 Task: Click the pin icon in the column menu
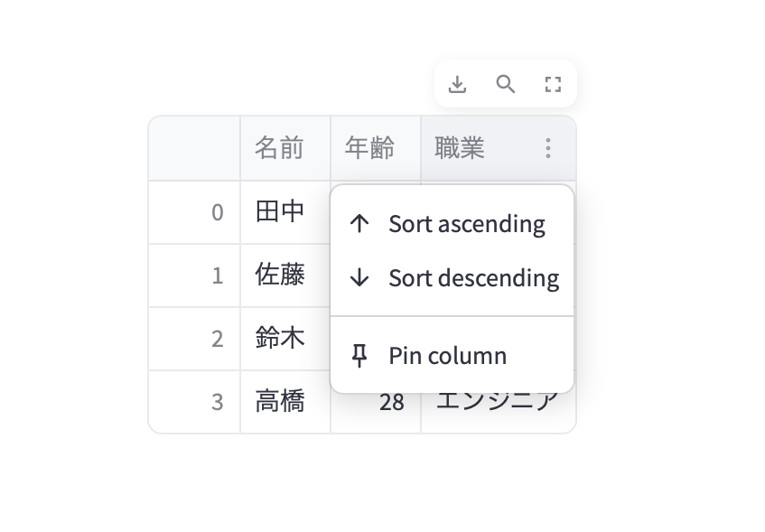pyautogui.click(x=359, y=356)
